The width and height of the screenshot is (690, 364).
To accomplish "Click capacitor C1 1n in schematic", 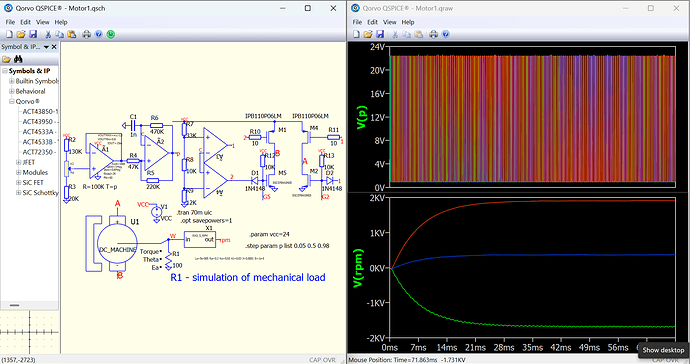I will coord(133,125).
